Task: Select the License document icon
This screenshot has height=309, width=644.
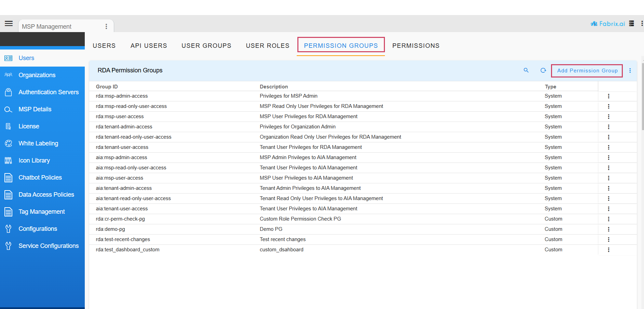Action: [x=8, y=126]
